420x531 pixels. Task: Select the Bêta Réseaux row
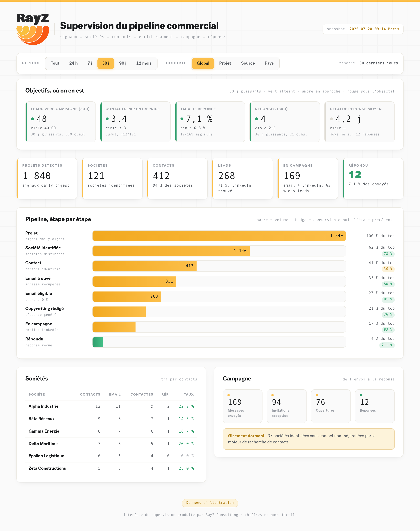point(111,419)
